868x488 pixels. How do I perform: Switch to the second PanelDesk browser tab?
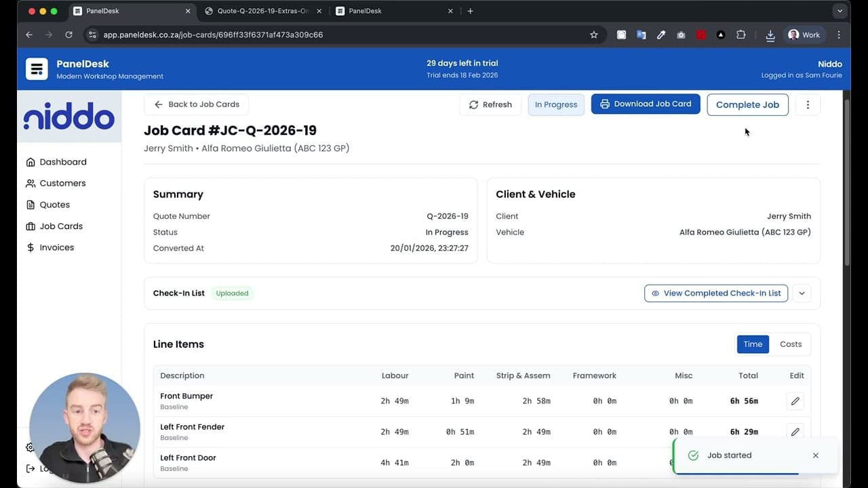(380, 11)
